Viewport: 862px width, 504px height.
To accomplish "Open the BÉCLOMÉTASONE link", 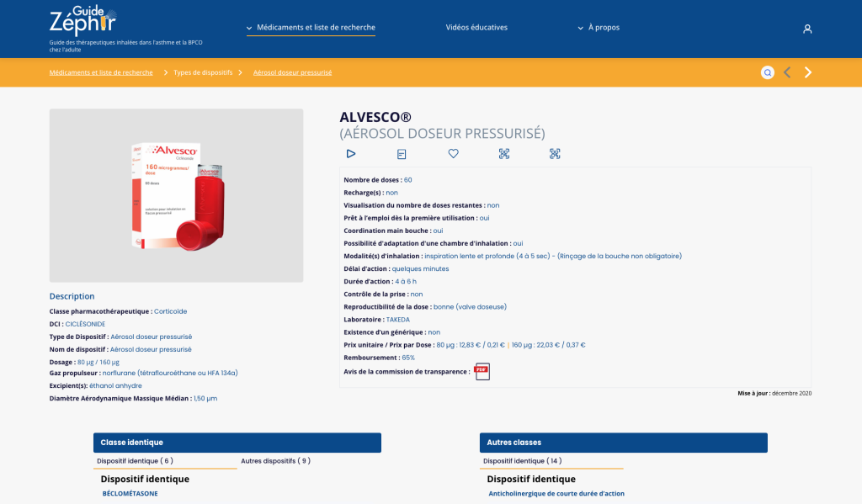I will 130,494.
